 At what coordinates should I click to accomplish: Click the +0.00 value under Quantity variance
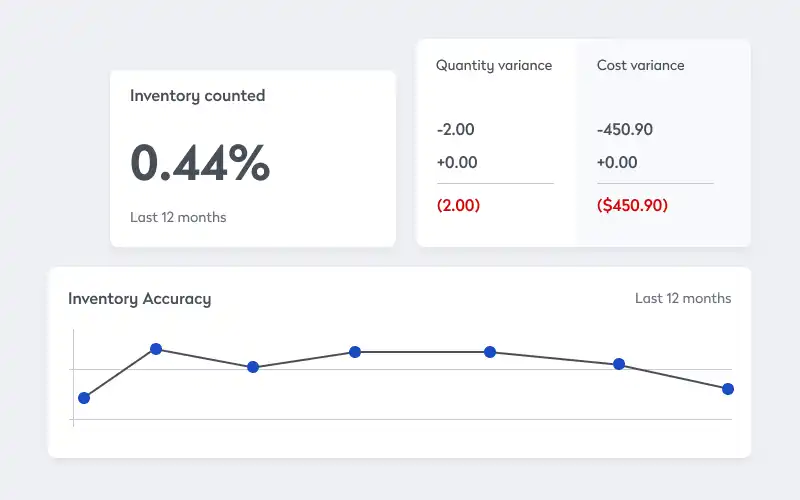(x=457, y=162)
